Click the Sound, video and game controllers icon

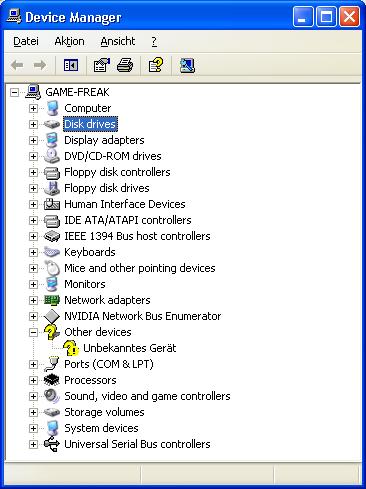[x=52, y=396]
